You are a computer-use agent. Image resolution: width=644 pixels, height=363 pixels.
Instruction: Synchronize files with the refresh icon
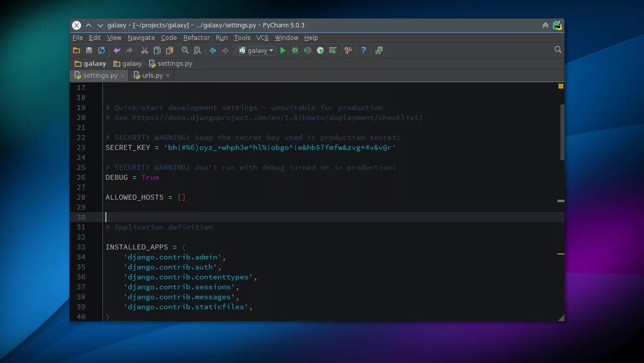101,50
